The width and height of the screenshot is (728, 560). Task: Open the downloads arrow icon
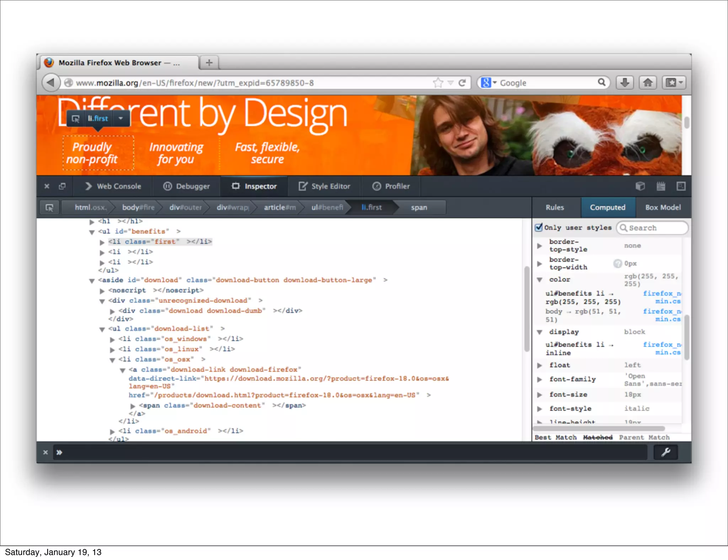click(625, 83)
